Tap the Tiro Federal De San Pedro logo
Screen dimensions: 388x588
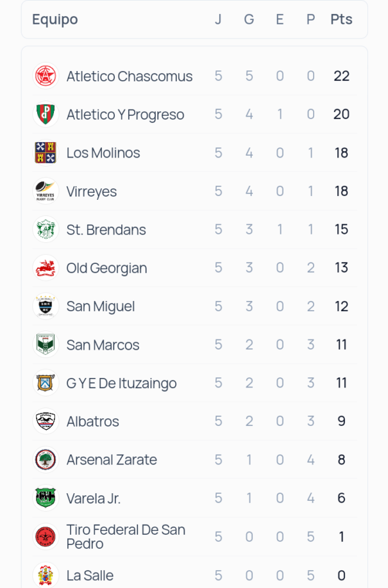[46, 537]
